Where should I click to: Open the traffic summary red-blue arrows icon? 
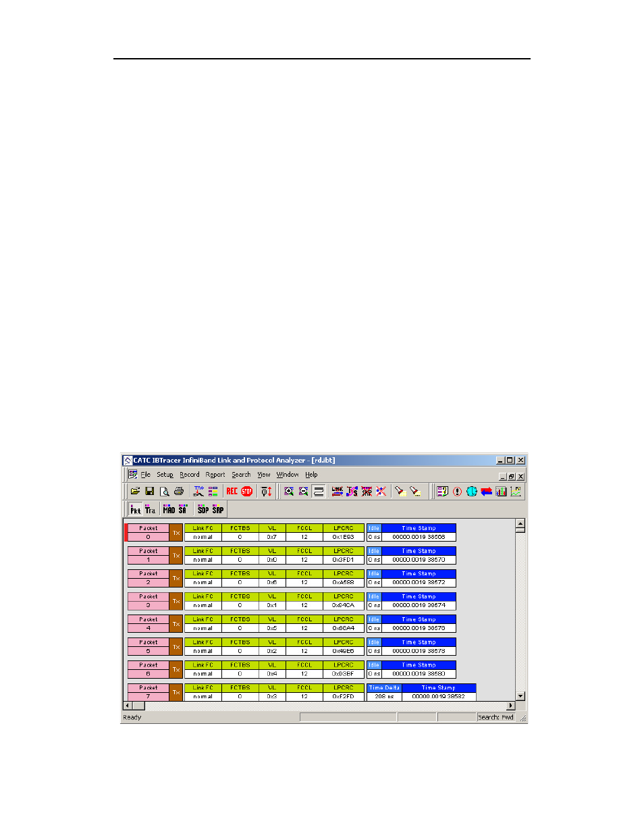click(x=486, y=492)
